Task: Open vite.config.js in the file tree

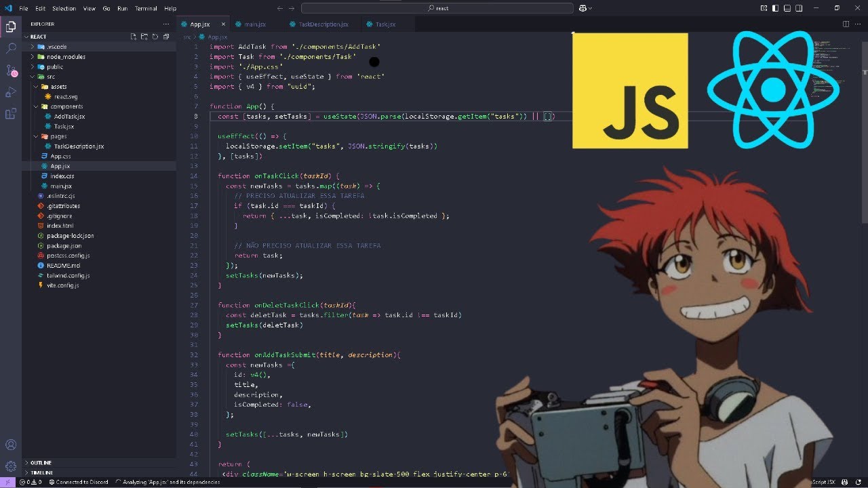Action: 62,285
